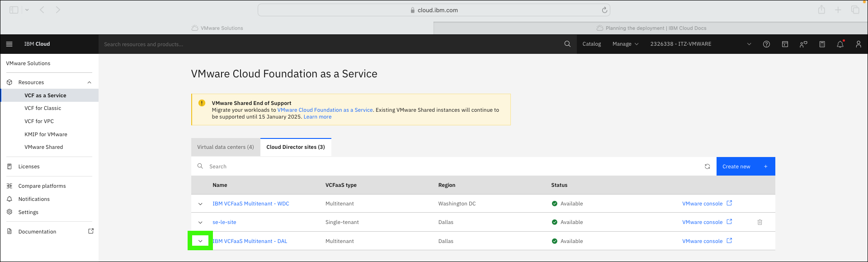Go back using Safari back arrow
This screenshot has width=868, height=262.
[42, 10]
